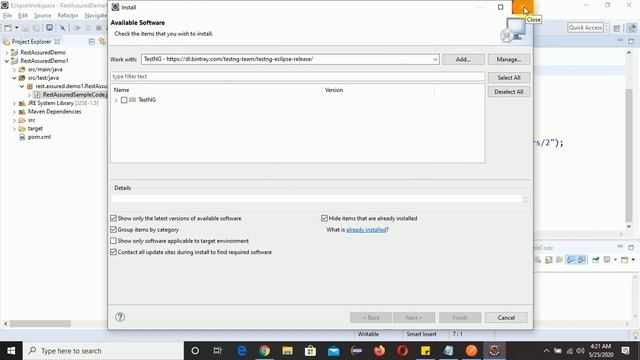
Task: Minimize the editor area in Eclipse
Action: pyautogui.click(x=620, y=40)
